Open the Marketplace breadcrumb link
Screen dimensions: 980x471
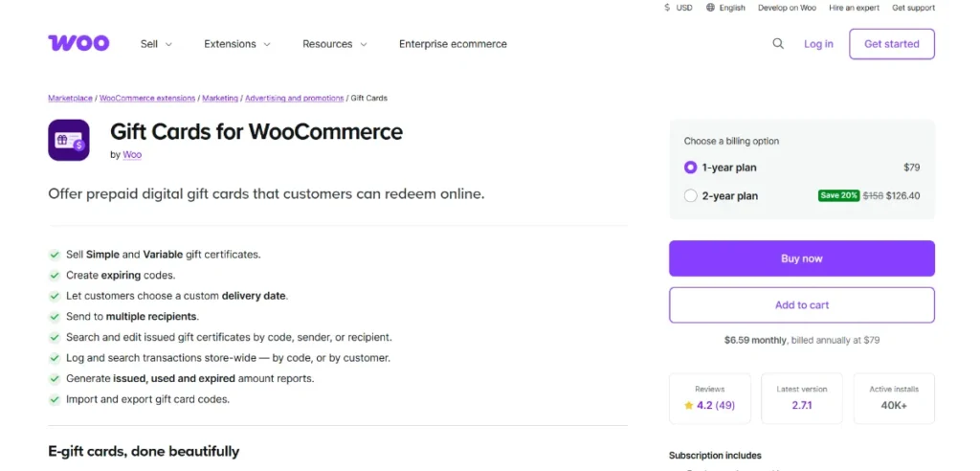tap(71, 98)
